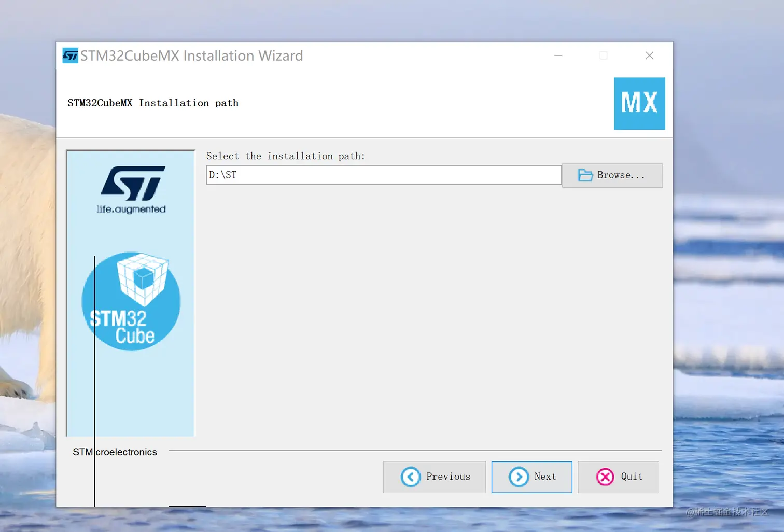Click the 'Select the installation path:' label
This screenshot has height=532, width=784.
coord(286,156)
